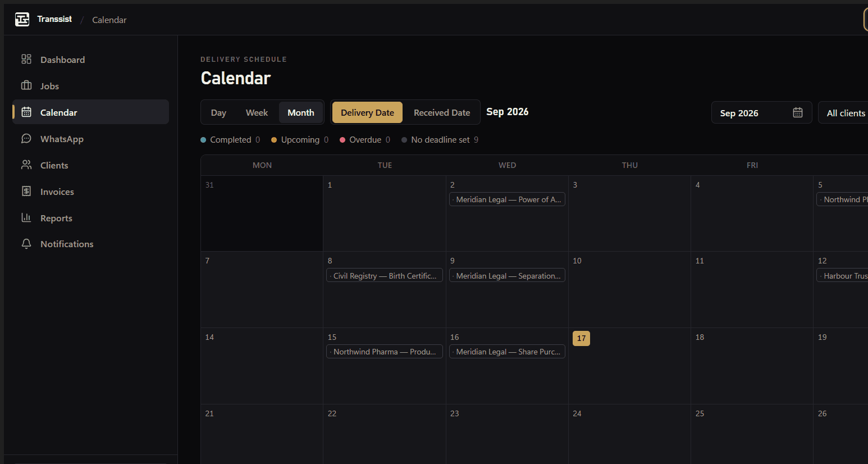Open Meridian Legal Power of A... event

507,199
